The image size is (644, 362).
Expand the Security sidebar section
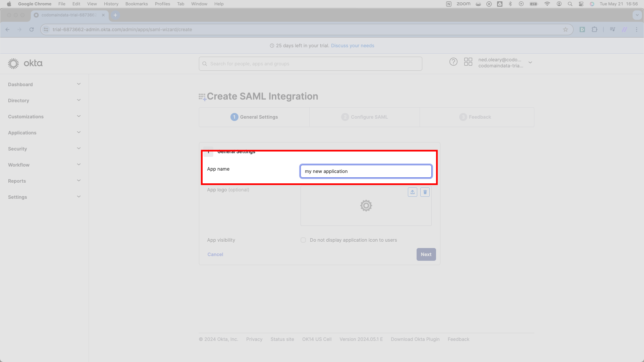(x=44, y=149)
